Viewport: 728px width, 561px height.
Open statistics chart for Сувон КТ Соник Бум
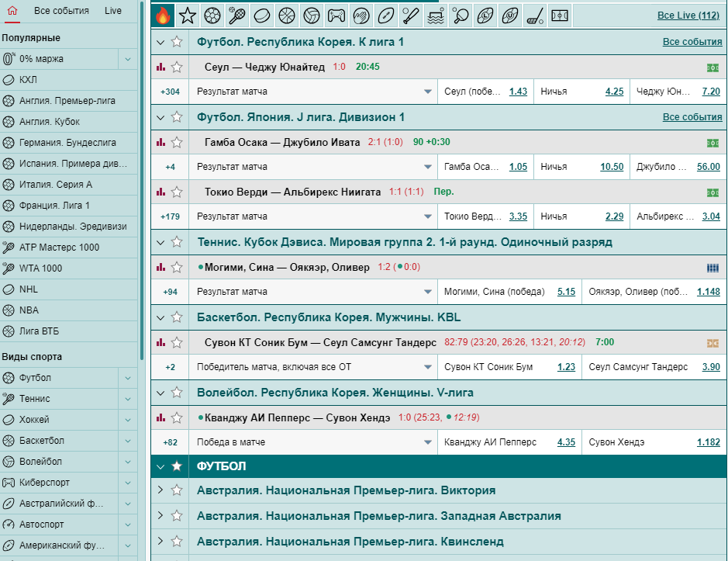click(161, 342)
